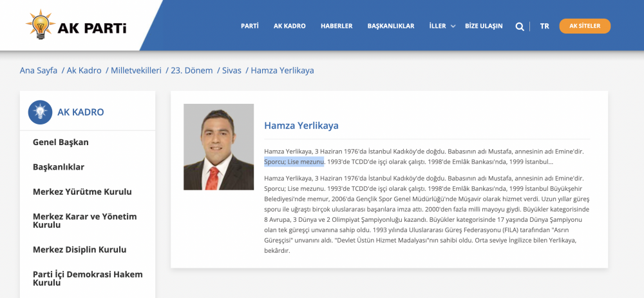This screenshot has height=298, width=644.
Task: Open AK Kadro in top navigation
Action: [289, 26]
